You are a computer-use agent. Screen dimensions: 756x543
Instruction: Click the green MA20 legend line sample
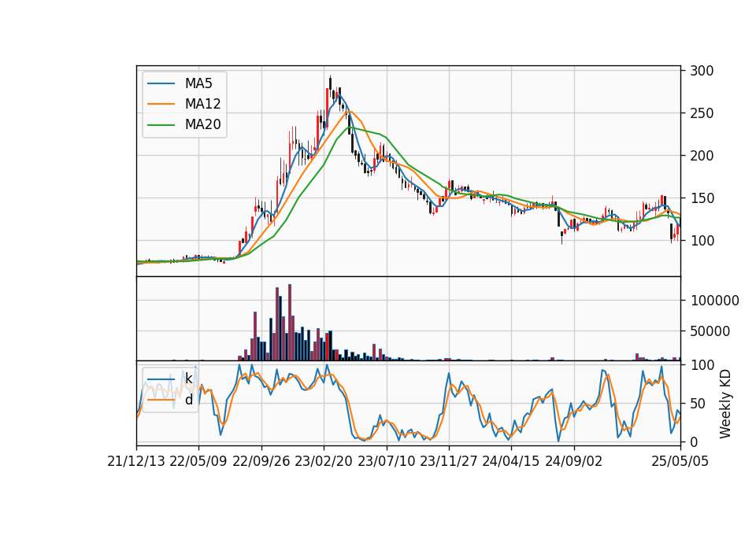tap(161, 124)
